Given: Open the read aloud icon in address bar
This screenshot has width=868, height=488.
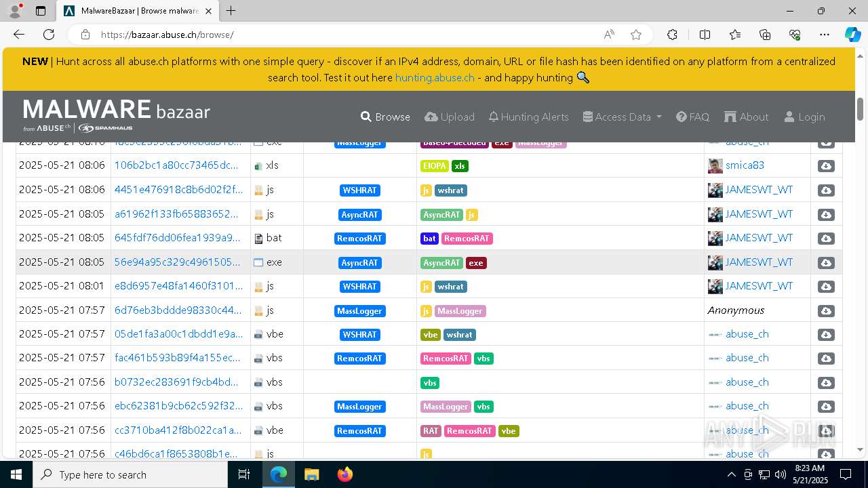Looking at the screenshot, I should click(x=609, y=35).
